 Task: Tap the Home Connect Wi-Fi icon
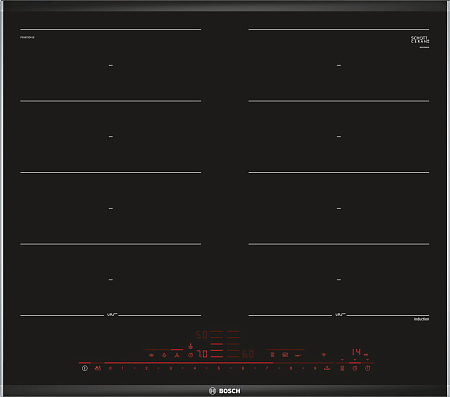324,355
